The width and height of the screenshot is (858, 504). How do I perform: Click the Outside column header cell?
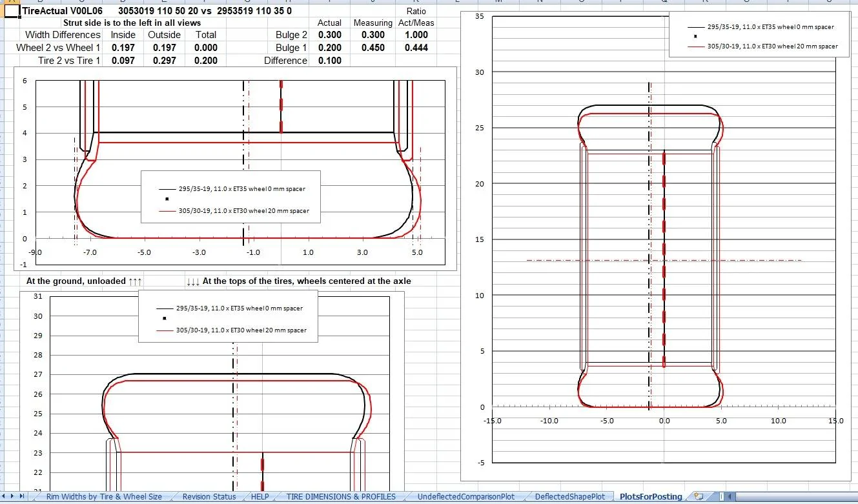pyautogui.click(x=164, y=35)
